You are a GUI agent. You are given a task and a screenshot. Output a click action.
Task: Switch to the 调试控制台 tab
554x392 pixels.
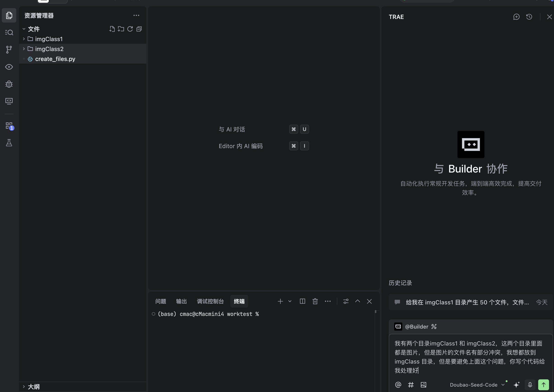tap(210, 301)
